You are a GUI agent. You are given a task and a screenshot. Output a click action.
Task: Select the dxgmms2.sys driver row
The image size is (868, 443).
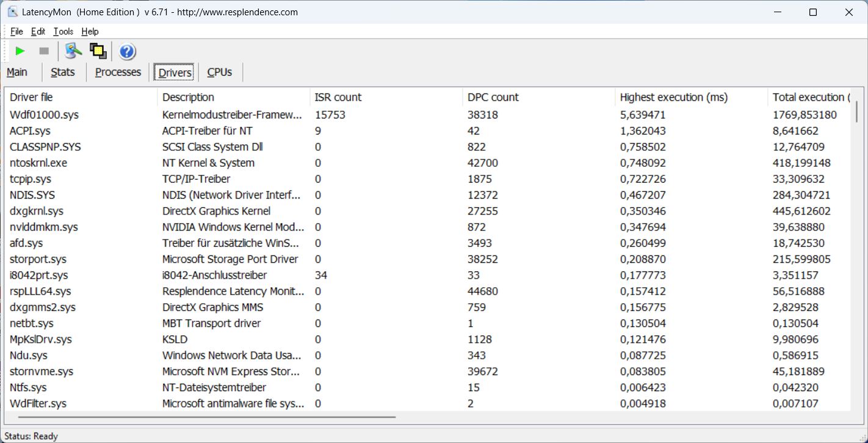427,307
